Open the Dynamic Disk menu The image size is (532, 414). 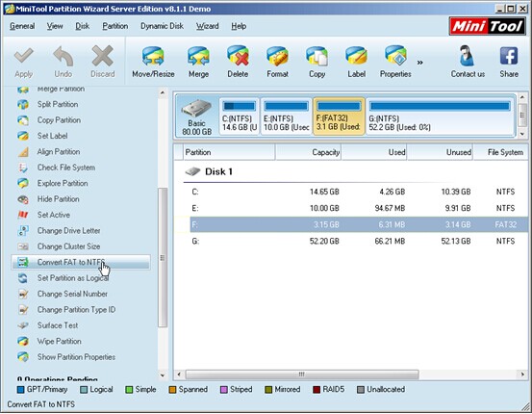[x=162, y=26]
